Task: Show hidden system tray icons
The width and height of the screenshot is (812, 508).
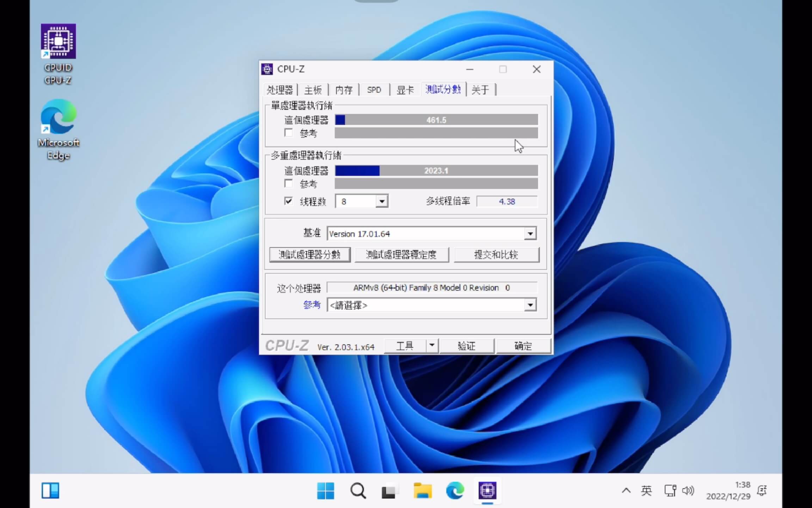Action: pyautogui.click(x=626, y=491)
